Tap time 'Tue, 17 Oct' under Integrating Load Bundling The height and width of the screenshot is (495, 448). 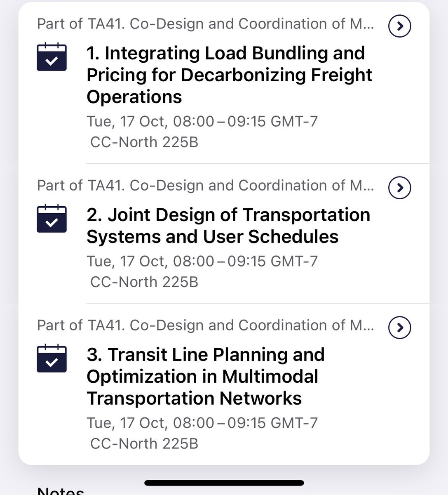click(x=202, y=121)
